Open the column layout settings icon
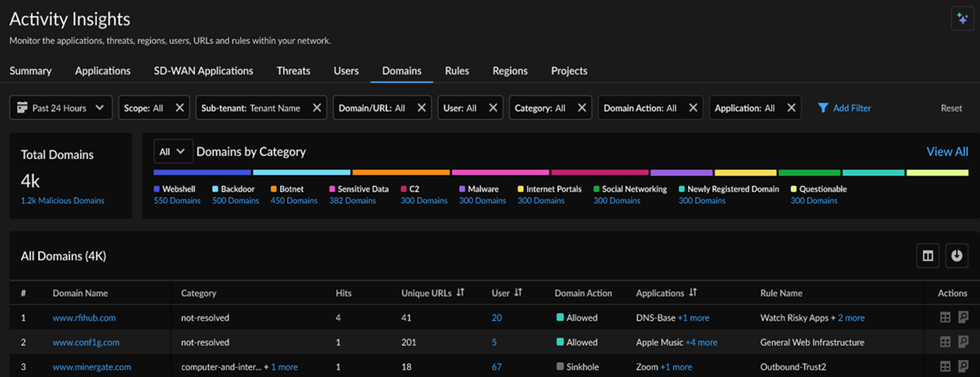Viewport: 980px width, 377px height. tap(928, 256)
